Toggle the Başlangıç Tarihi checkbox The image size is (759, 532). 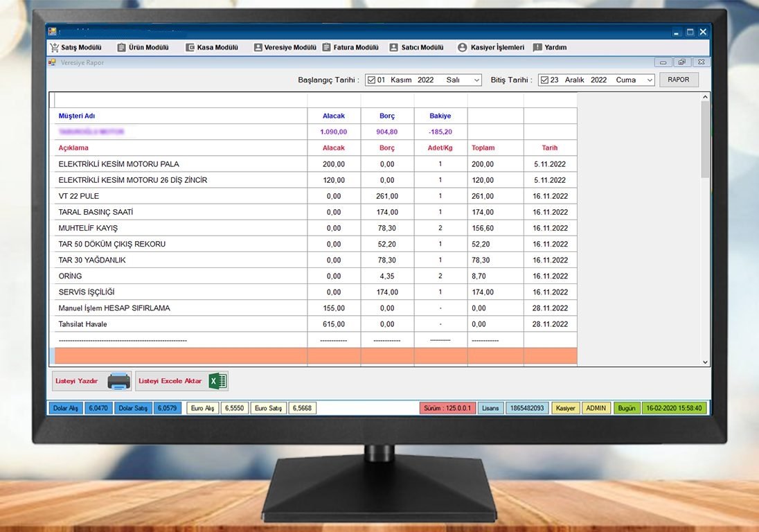pos(371,80)
